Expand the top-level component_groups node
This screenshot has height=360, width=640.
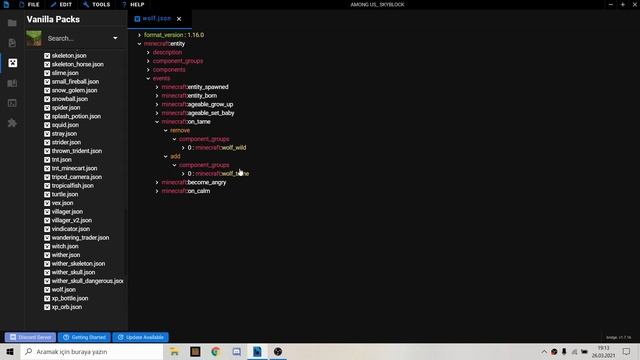click(148, 61)
